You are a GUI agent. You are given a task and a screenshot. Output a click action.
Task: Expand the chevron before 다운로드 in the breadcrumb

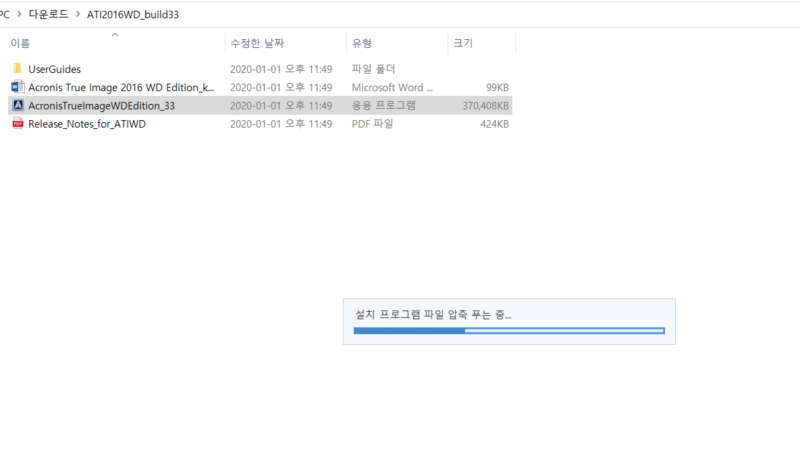pyautogui.click(x=19, y=14)
